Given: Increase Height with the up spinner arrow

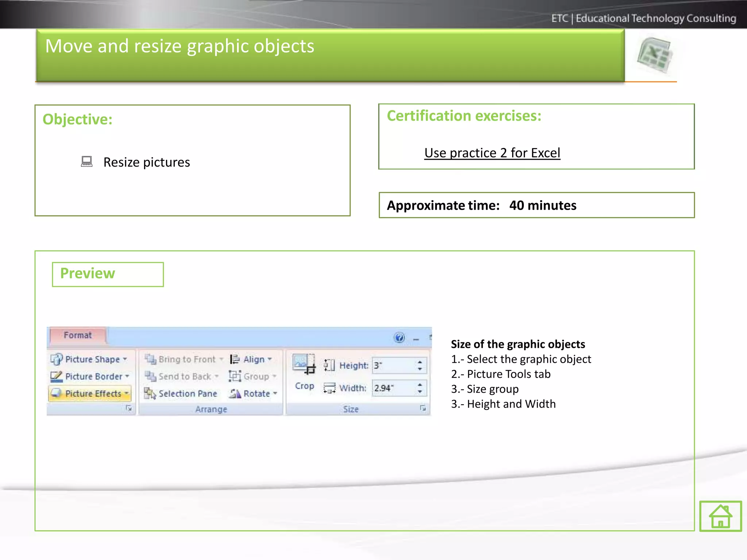Looking at the screenshot, I should (x=420, y=362).
